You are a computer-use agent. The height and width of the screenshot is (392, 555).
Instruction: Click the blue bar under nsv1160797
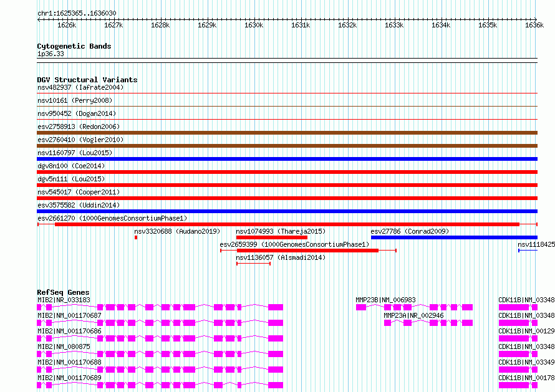(287, 159)
